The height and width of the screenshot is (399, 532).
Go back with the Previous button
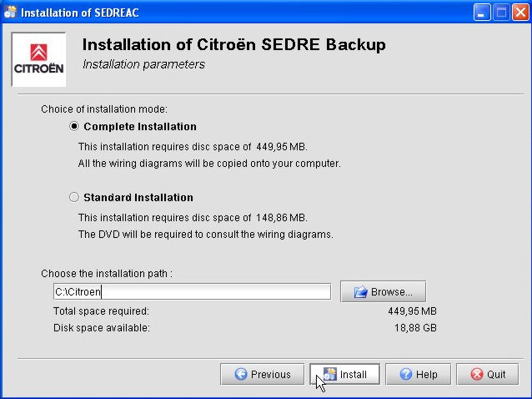click(x=262, y=375)
